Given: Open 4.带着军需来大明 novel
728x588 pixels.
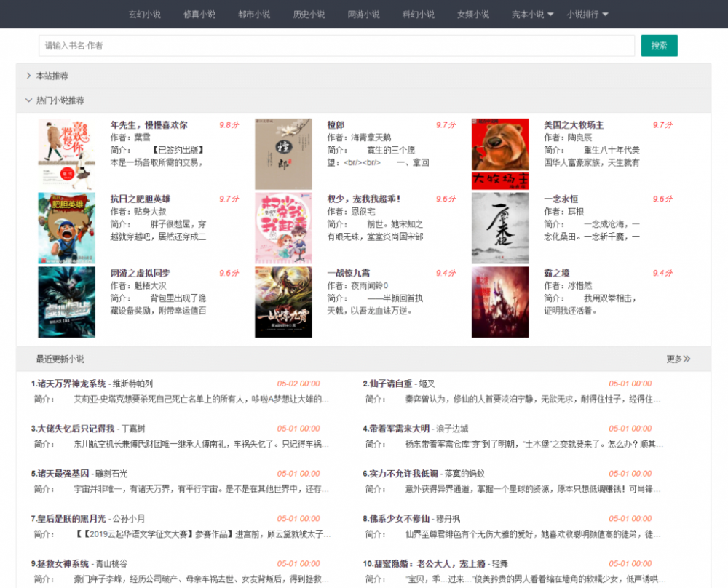Looking at the screenshot, I should click(x=396, y=429).
